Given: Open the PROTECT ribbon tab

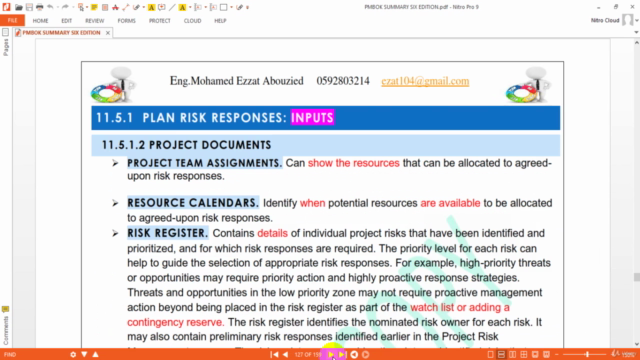Looking at the screenshot, I should pyautogui.click(x=160, y=21).
